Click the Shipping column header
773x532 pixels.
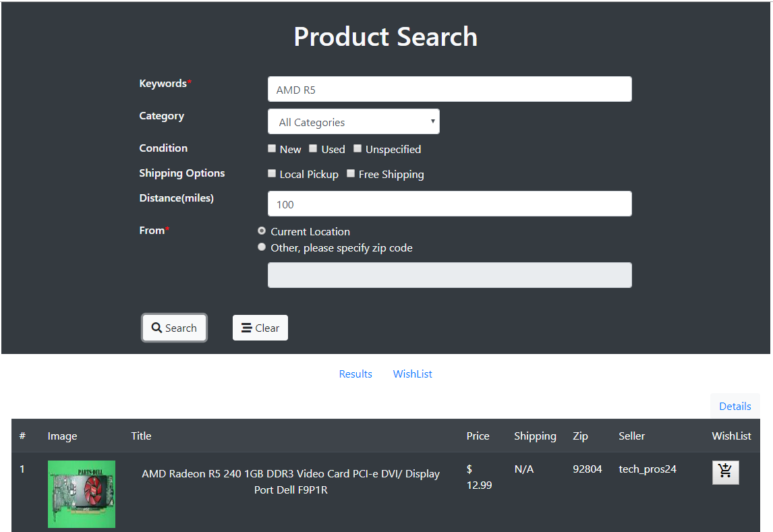click(x=535, y=436)
